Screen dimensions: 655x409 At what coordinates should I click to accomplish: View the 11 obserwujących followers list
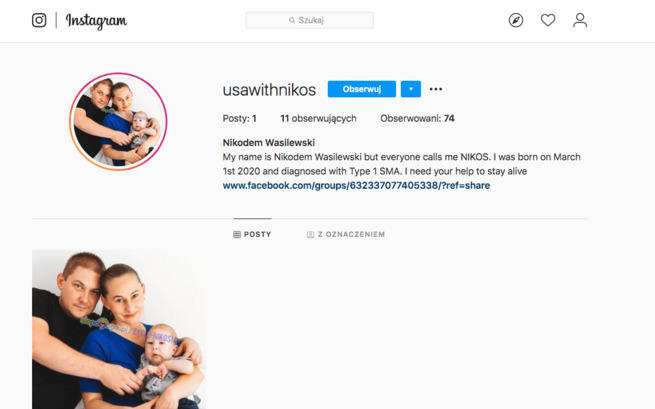[x=318, y=119]
